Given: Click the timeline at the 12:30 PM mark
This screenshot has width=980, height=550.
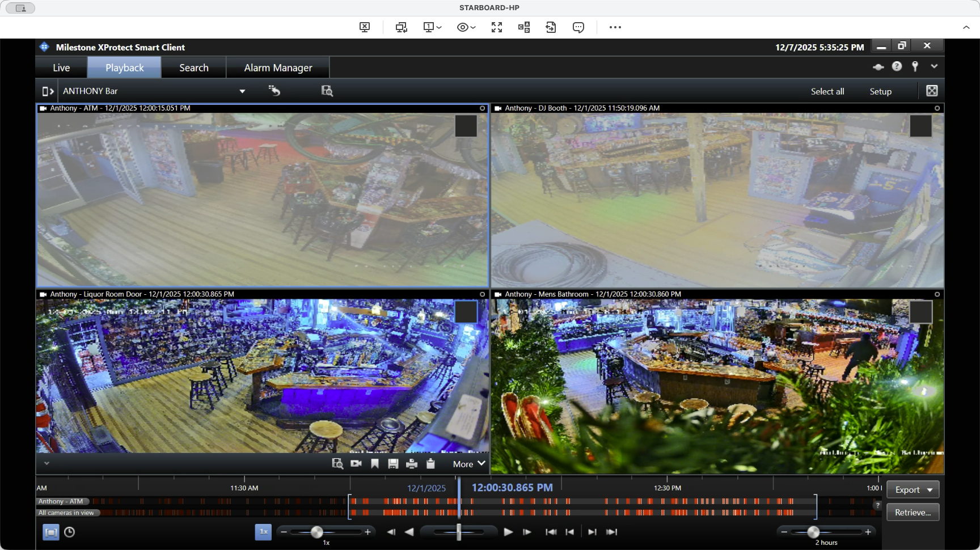Looking at the screenshot, I should tap(668, 488).
